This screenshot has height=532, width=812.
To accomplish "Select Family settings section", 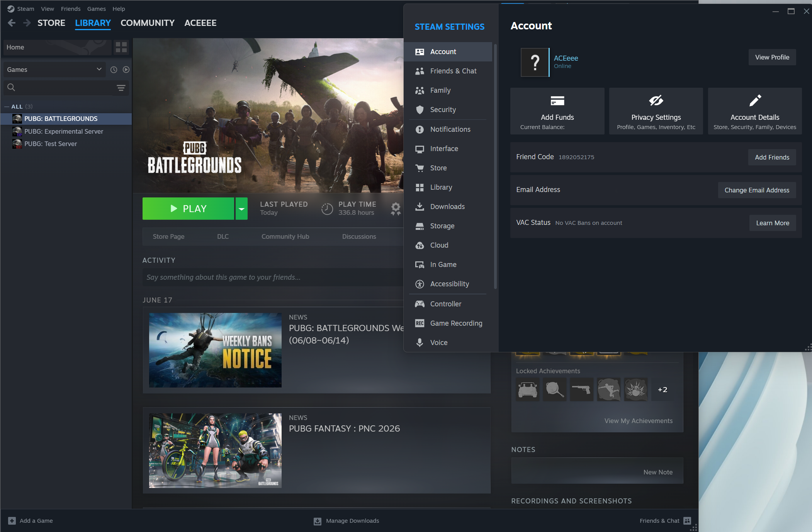I will point(448,90).
